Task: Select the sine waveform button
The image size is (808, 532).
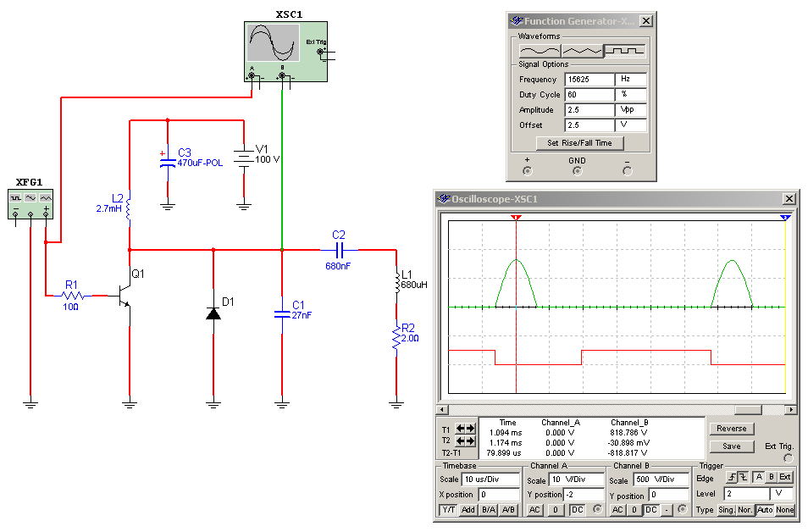Action: 540,51
